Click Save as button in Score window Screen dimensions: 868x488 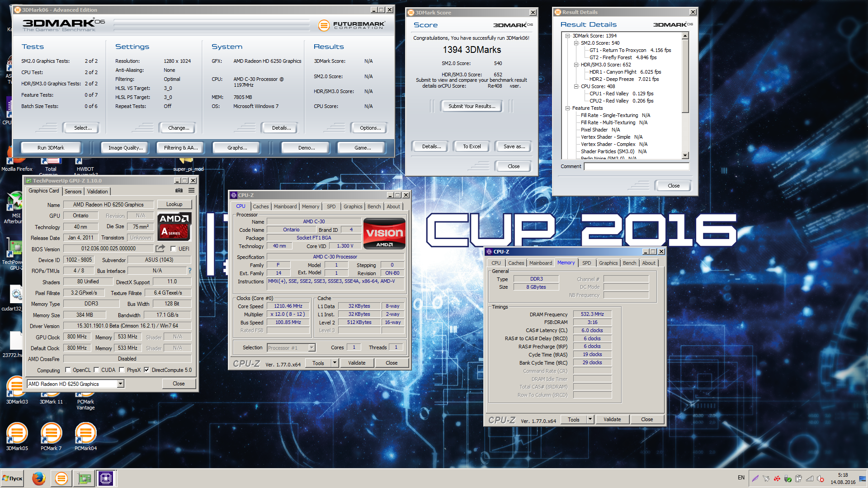pyautogui.click(x=514, y=146)
